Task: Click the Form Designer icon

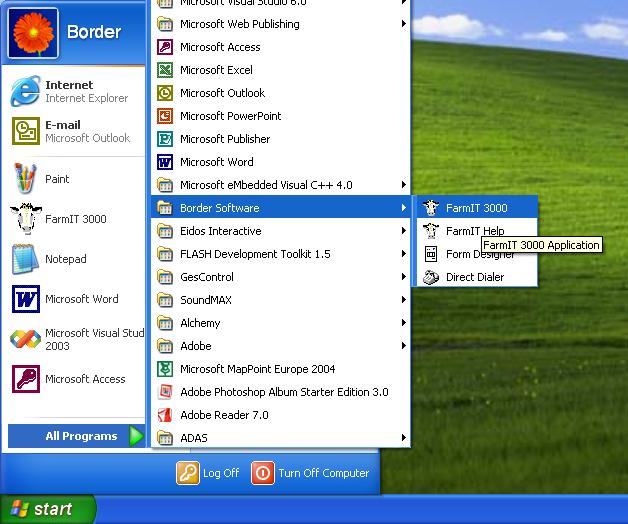Action: (431, 254)
